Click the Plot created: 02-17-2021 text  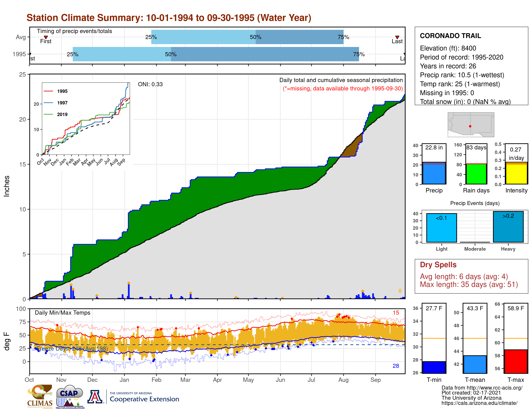[x=471, y=393]
